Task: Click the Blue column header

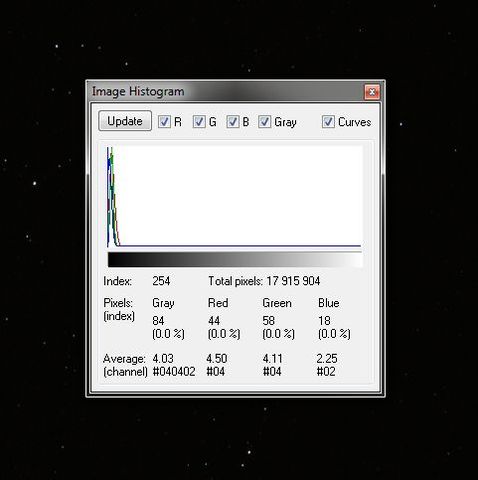Action: (x=329, y=303)
